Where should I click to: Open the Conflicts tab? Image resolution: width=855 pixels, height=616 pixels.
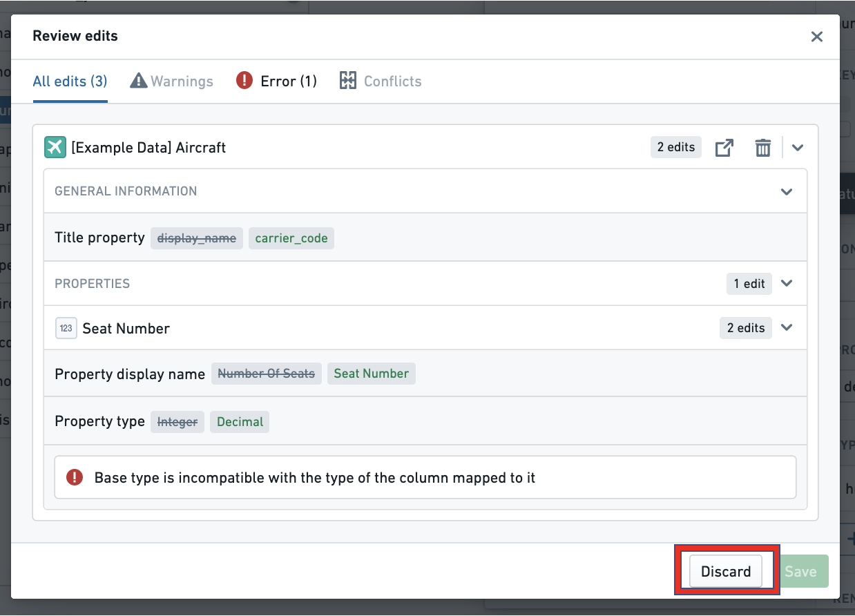click(381, 81)
